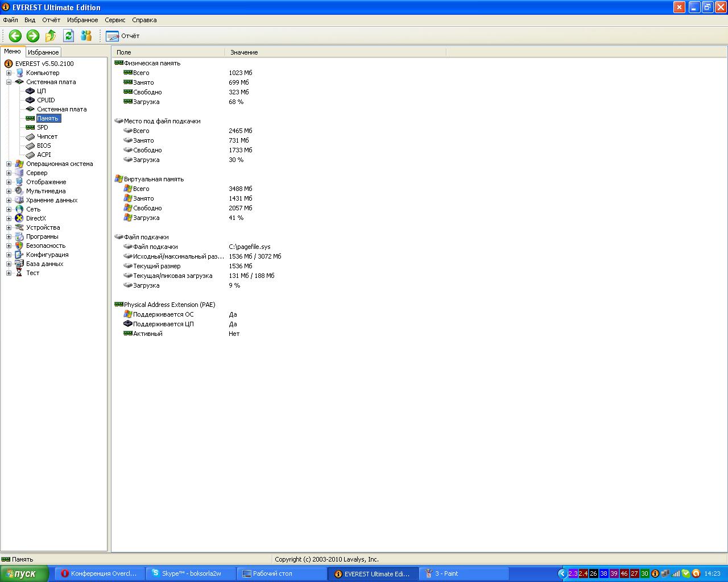Switch to Конференция Overcl... Opera taskbar button
This screenshot has height=582, width=728.
(100, 574)
